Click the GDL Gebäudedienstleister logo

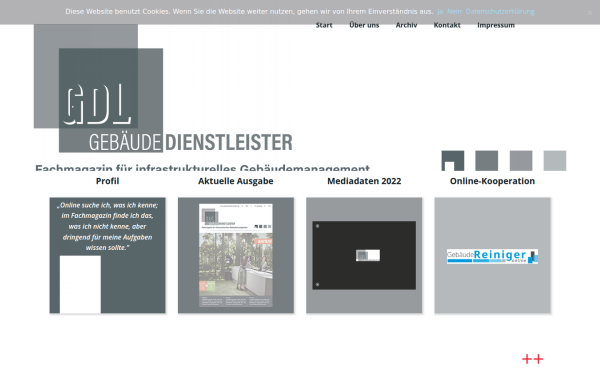click(x=163, y=89)
